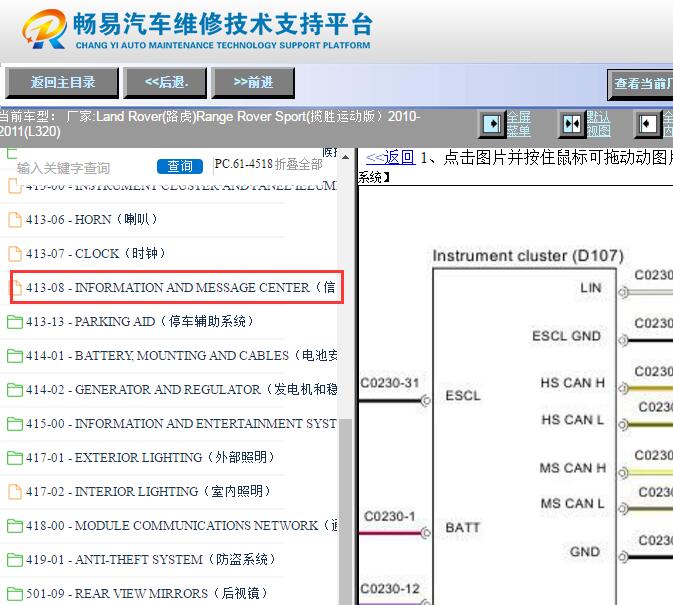Viewport: 673px width, 605px height.
Task: Click the full content layout icon at far right
Action: 648,124
